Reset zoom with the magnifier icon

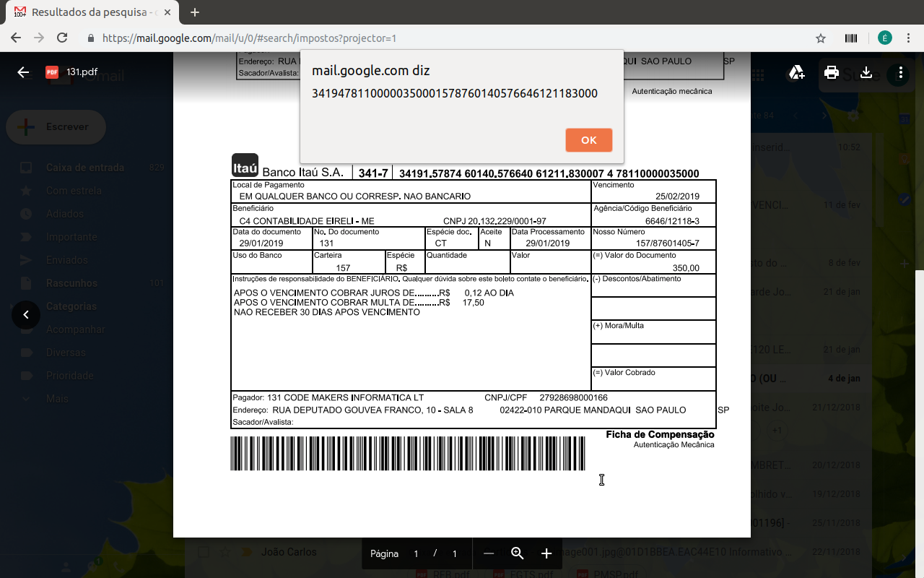click(517, 553)
